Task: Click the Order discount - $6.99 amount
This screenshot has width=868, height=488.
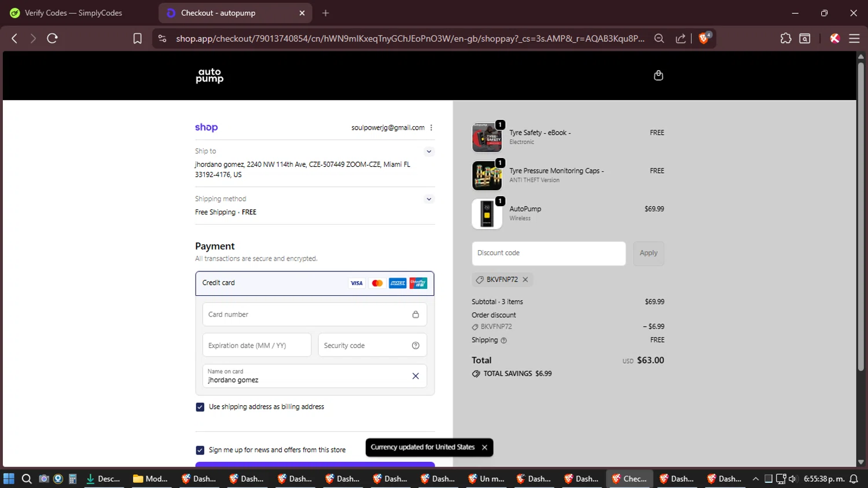Action: (654, 326)
